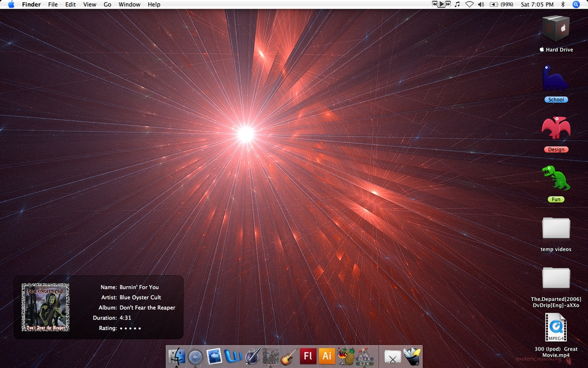Open the blue globe browser in Dock

pyautogui.click(x=195, y=357)
